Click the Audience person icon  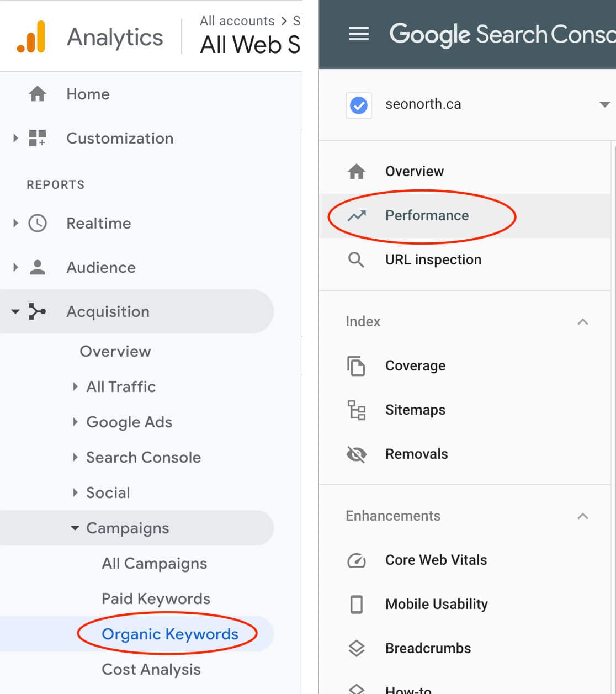point(38,267)
